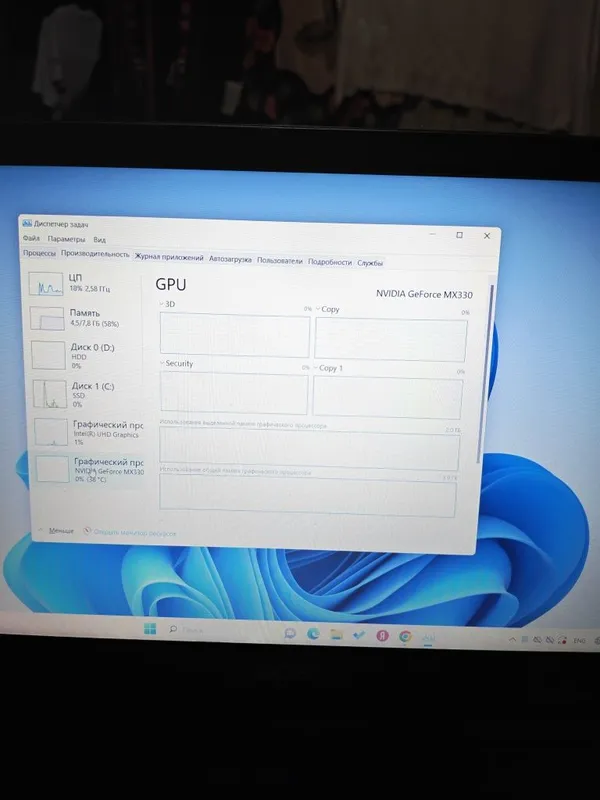Select the Производительность tab
Screen dimensions: 600x800
pos(95,254)
